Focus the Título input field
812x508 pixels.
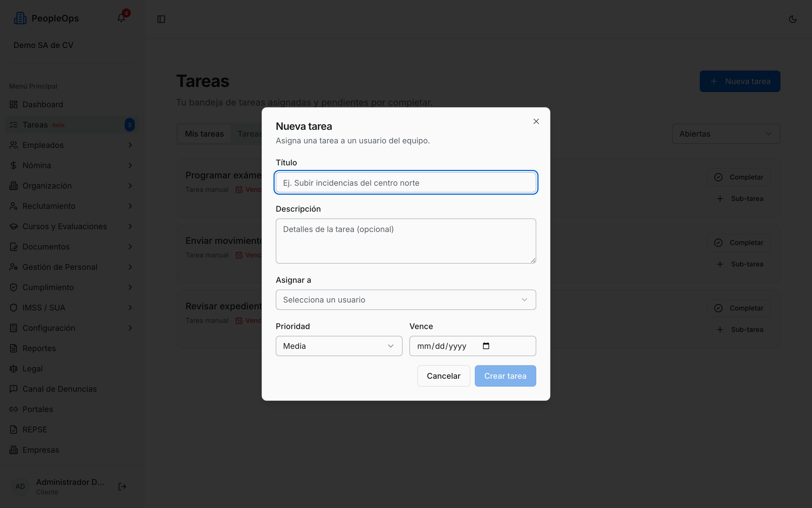coord(406,183)
